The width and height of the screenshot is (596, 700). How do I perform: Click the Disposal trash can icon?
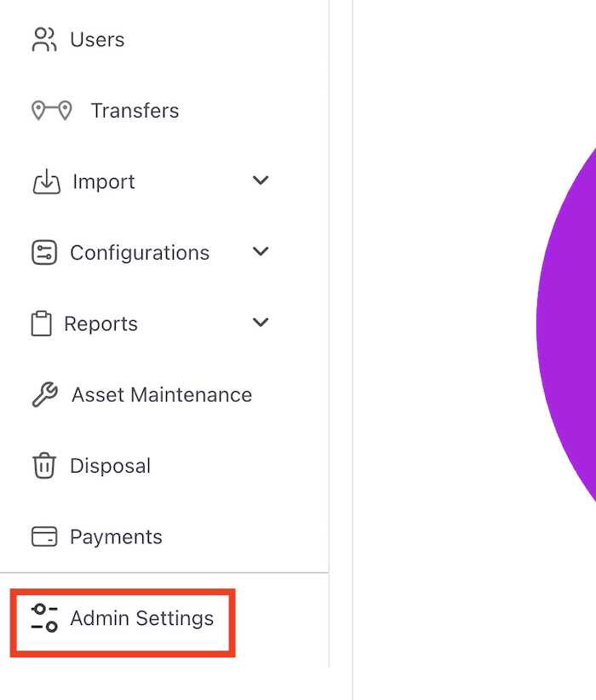[43, 466]
